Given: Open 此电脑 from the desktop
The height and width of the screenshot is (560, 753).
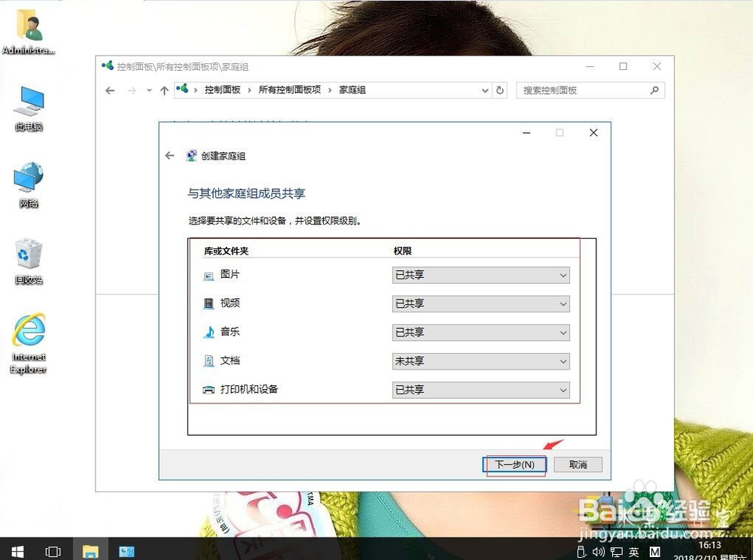Looking at the screenshot, I should tap(28, 102).
